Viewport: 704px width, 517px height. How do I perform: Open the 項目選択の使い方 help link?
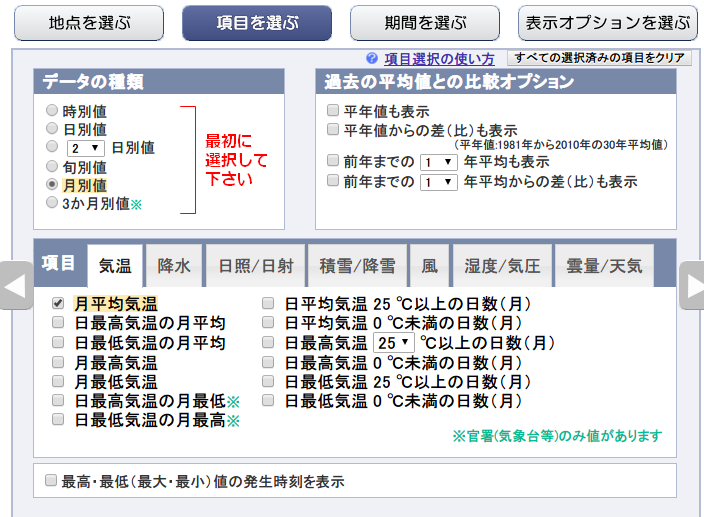[x=439, y=59]
